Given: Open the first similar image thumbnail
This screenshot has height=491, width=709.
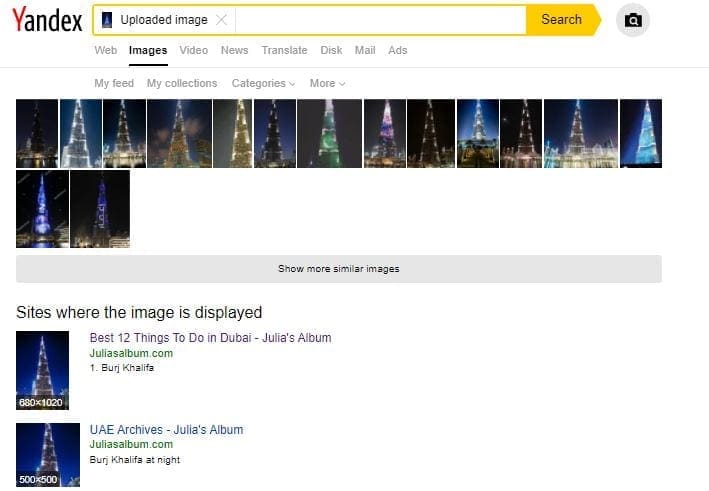Looking at the screenshot, I should click(37, 133).
